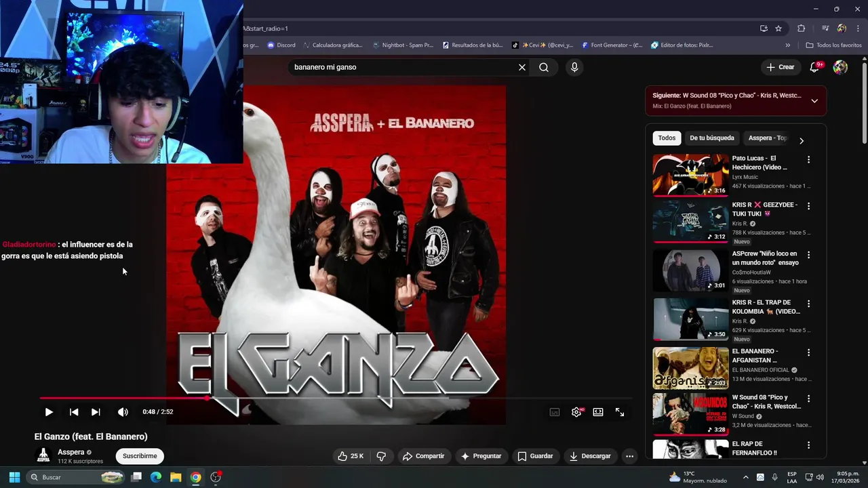868x488 pixels.
Task: Show hidden bookmarks overflow chevron
Action: click(787, 45)
